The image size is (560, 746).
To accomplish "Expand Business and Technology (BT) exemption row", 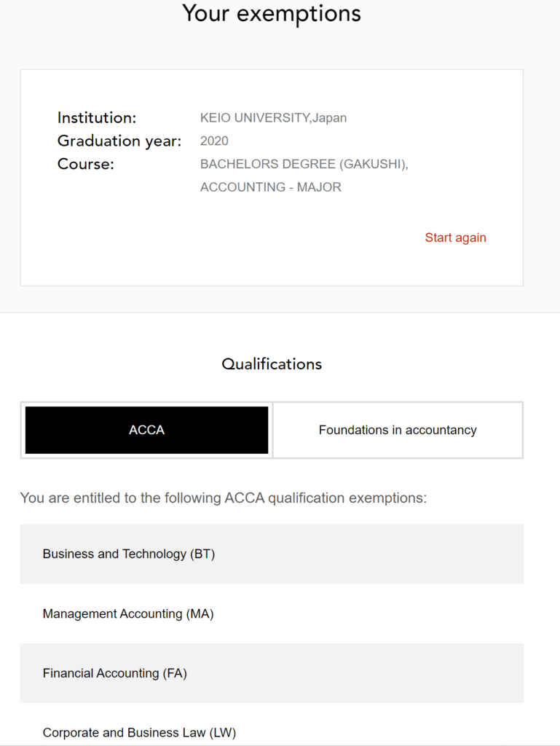I will point(272,554).
